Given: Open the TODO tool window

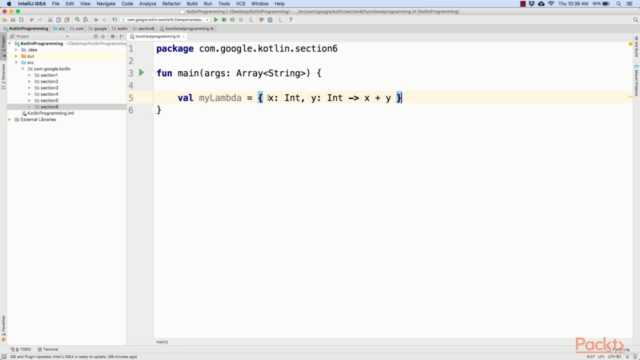Looking at the screenshot, I should coord(21,349).
